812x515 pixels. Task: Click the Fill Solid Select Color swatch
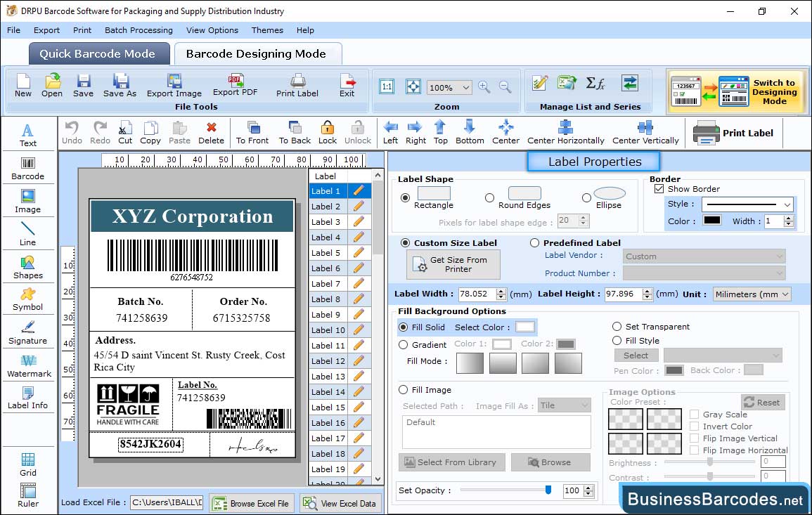(524, 327)
